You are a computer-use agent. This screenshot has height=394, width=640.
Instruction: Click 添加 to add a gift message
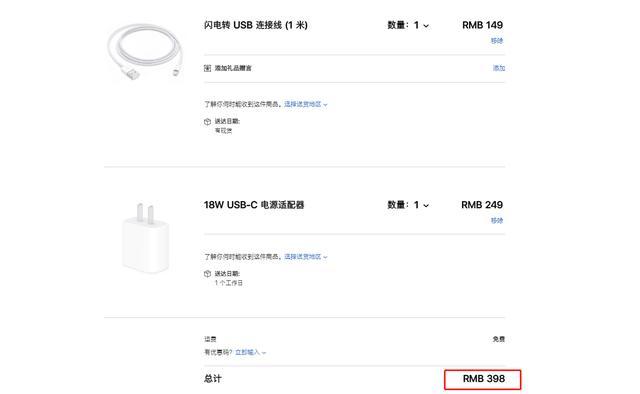point(499,68)
